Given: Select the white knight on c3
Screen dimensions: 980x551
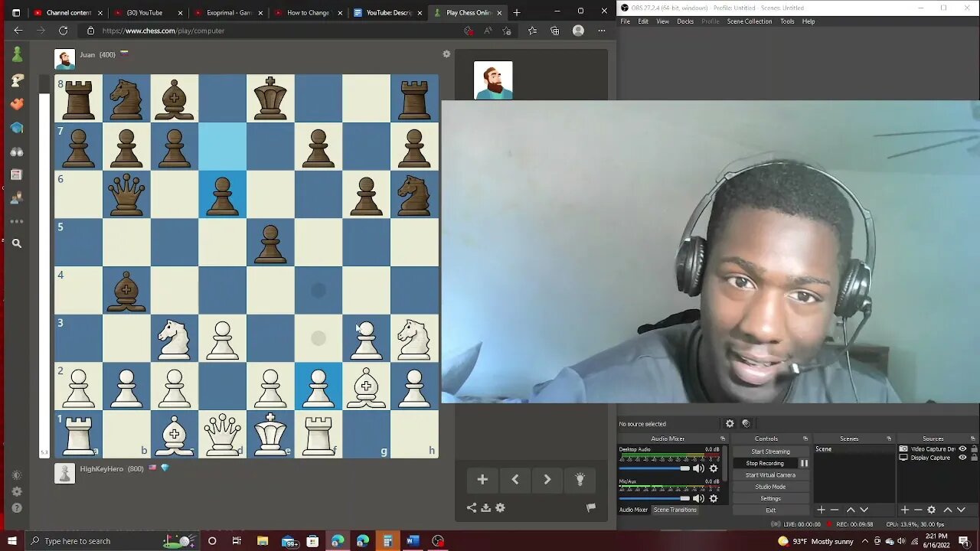Looking at the screenshot, I should (x=175, y=338).
